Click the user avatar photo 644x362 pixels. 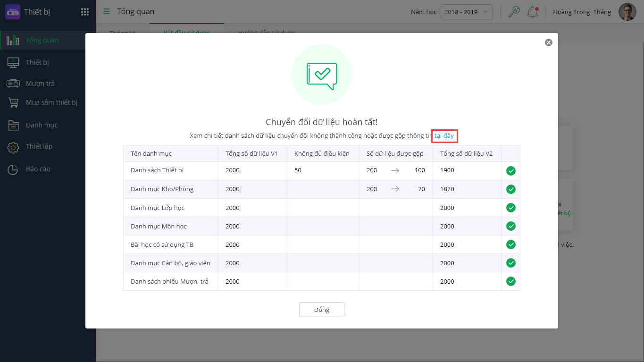pos(627,12)
